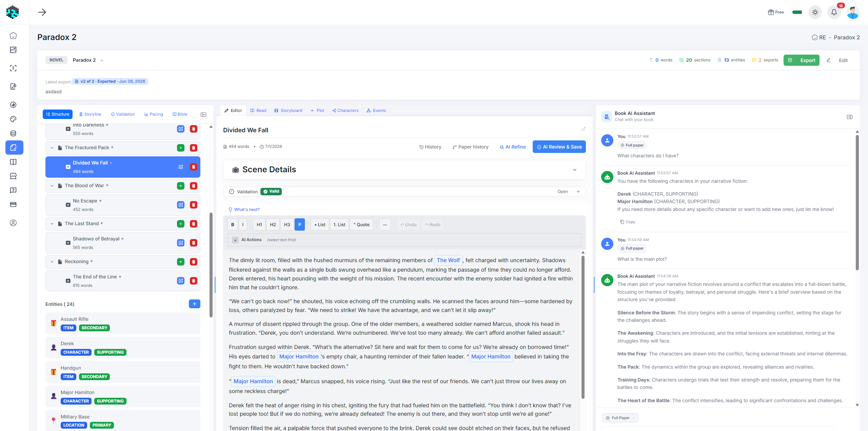Open validation details arrow
The image size is (868, 431).
click(578, 192)
